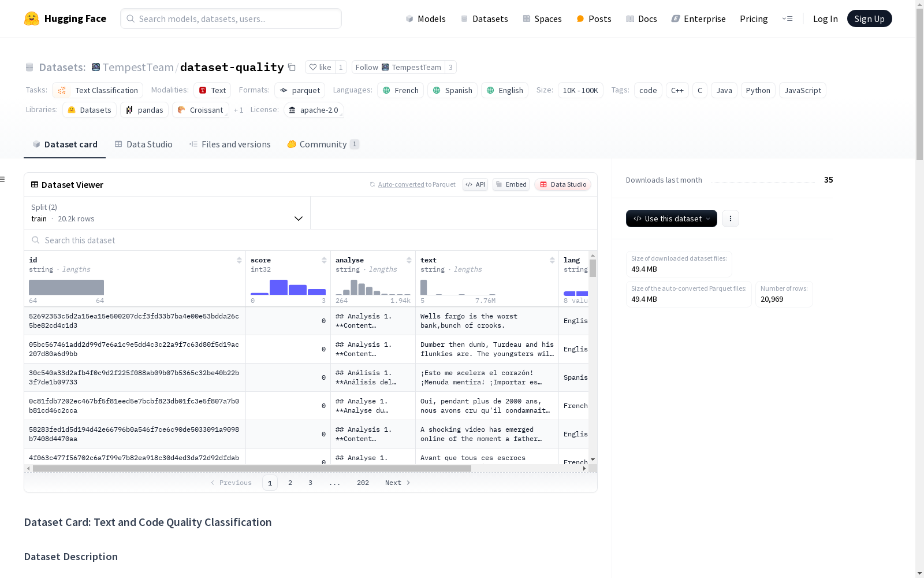924x578 pixels.
Task: Open the Files and versions tab
Action: click(x=230, y=144)
